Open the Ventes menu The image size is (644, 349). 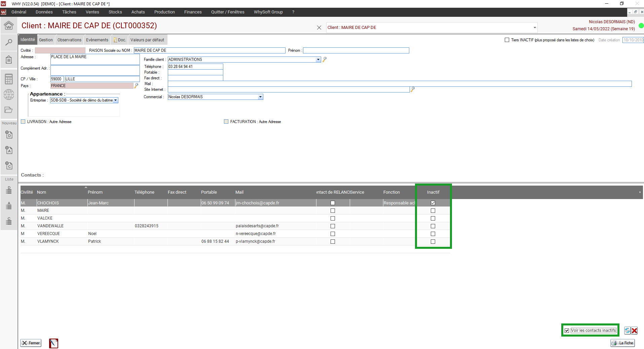92,12
